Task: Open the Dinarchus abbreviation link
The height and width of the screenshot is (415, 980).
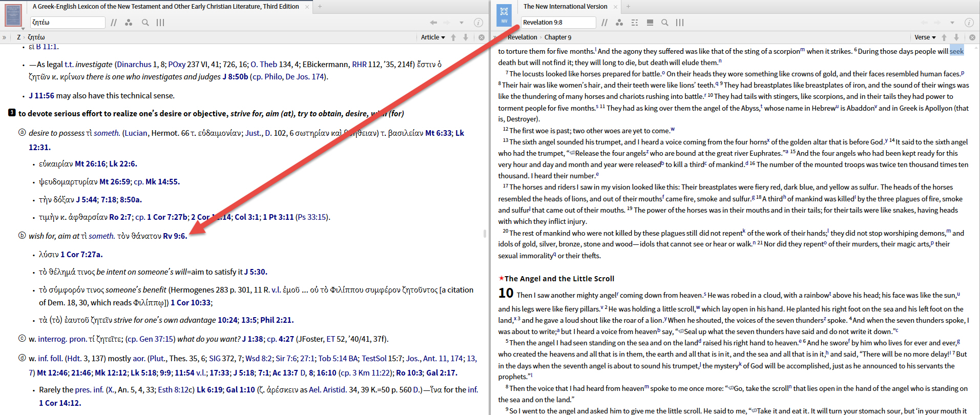Action: [134, 65]
